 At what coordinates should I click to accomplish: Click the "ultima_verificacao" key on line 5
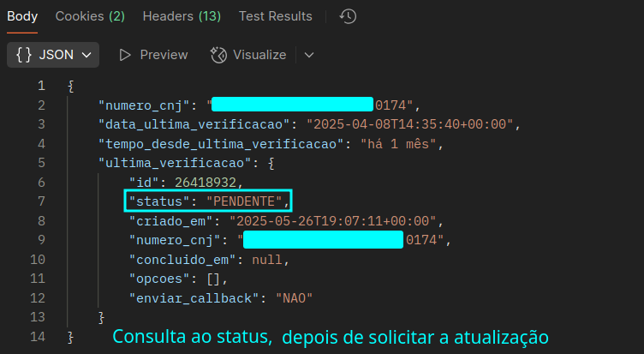click(x=175, y=163)
